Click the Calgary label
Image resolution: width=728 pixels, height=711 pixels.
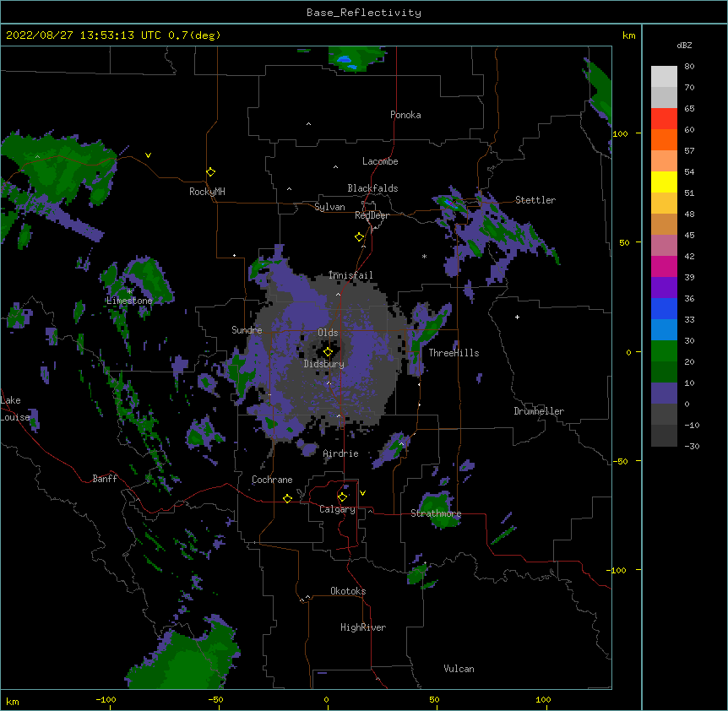coord(337,509)
